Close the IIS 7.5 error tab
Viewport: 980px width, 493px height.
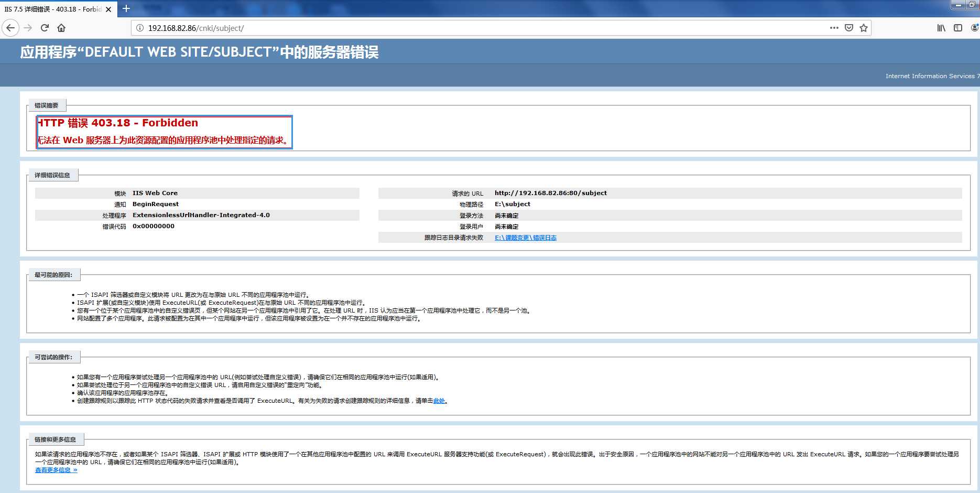(x=108, y=9)
